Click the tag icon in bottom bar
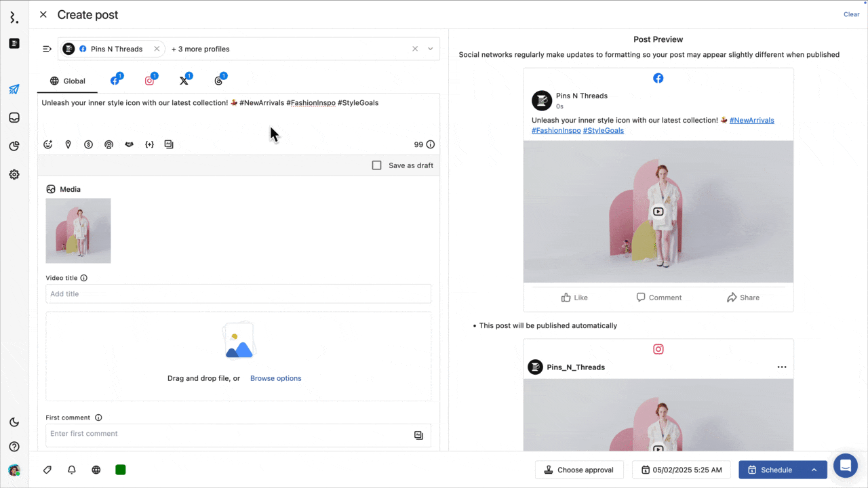This screenshot has height=488, width=868. [x=47, y=470]
